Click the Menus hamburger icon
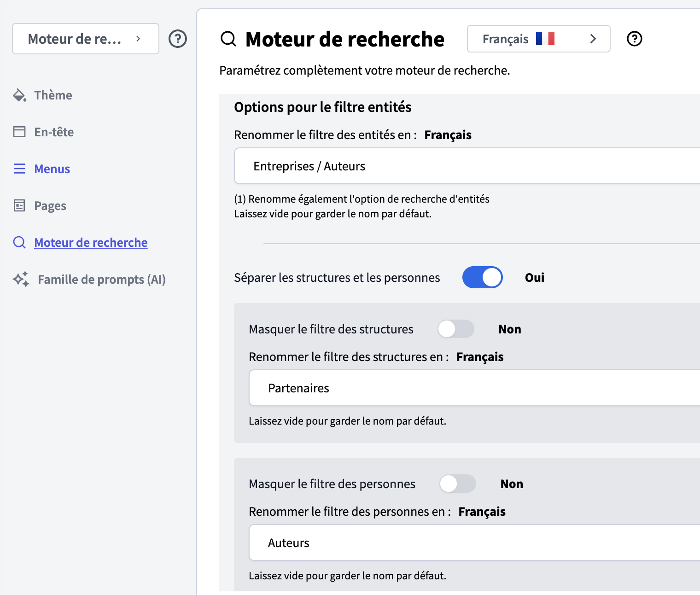 [19, 169]
